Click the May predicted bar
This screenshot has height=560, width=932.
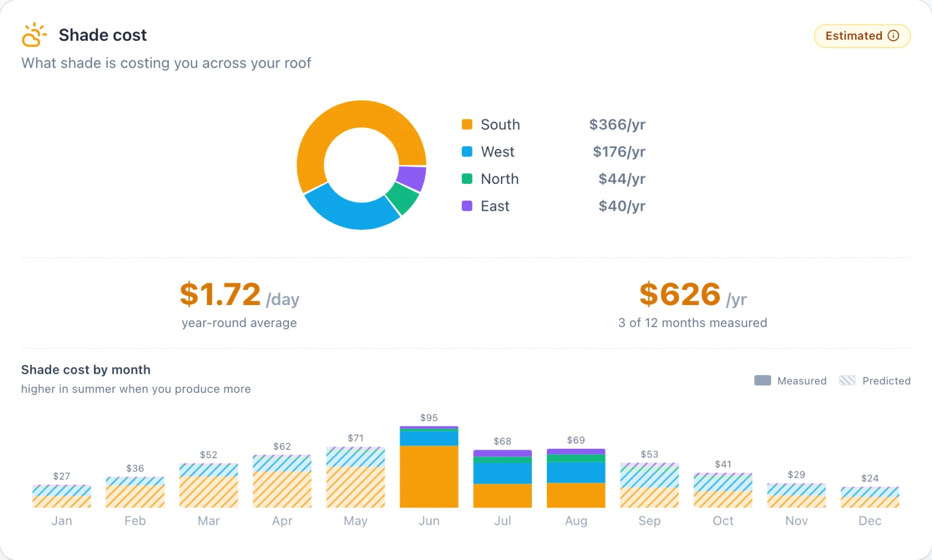click(x=355, y=477)
